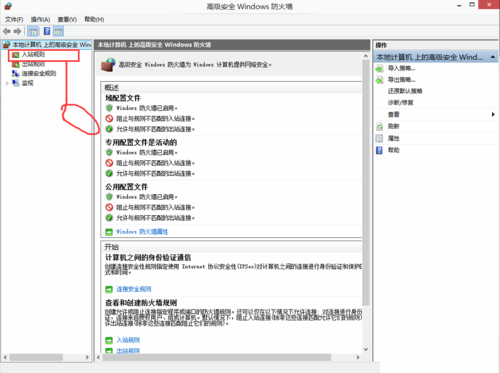Click 还原默认策略 action

pyautogui.click(x=405, y=91)
